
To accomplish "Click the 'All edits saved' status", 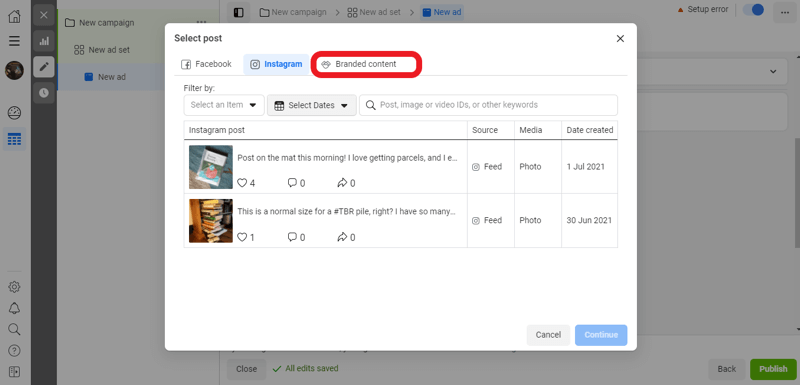I will (306, 368).
